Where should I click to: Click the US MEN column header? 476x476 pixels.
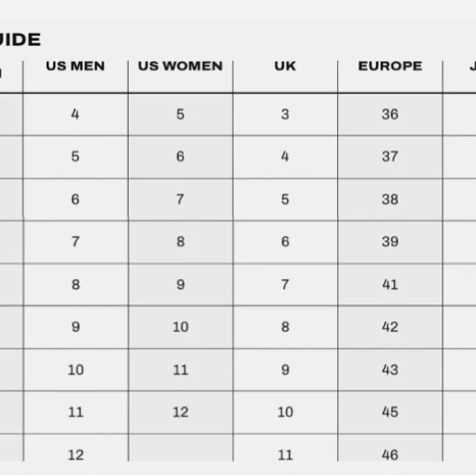(x=76, y=66)
